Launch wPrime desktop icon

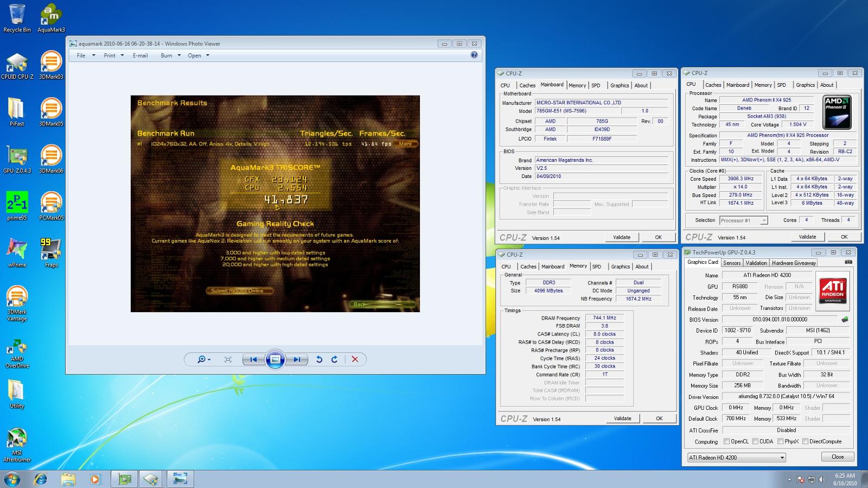point(17,253)
